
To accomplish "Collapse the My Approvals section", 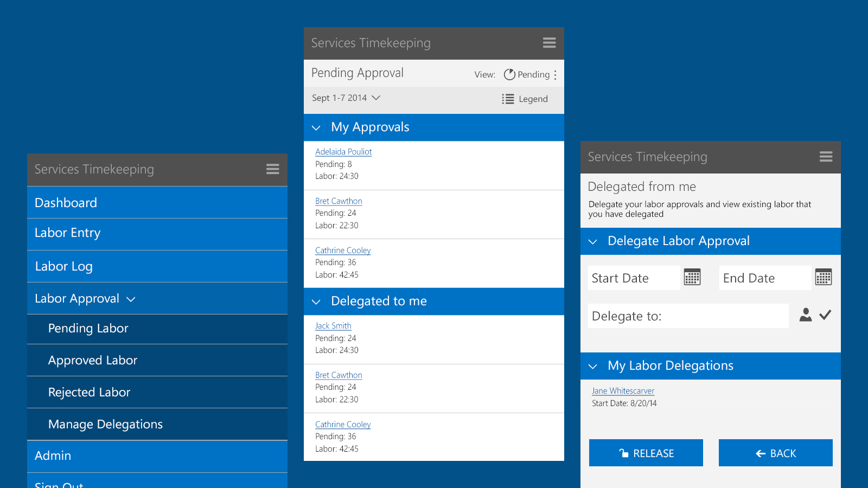I will coord(316,128).
